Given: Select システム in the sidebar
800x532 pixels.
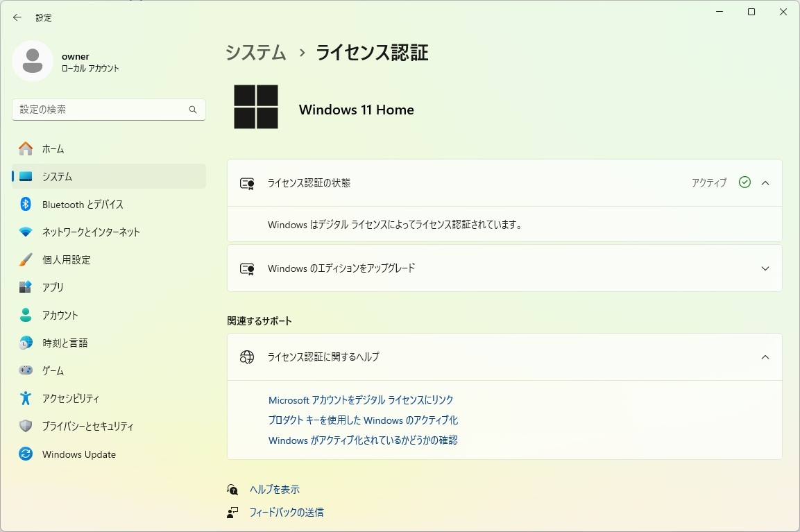Looking at the screenshot, I should coord(109,176).
